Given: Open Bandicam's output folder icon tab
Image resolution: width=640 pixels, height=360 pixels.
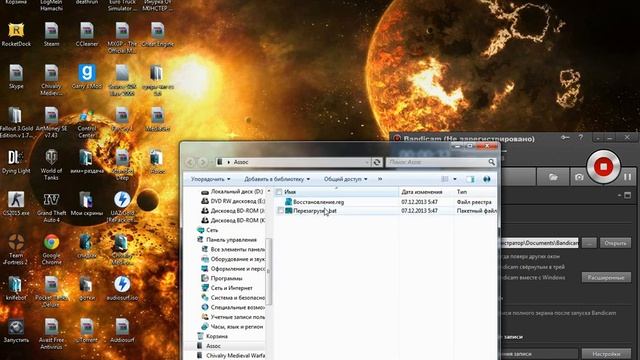Looking at the screenshot, I should click(x=553, y=177).
